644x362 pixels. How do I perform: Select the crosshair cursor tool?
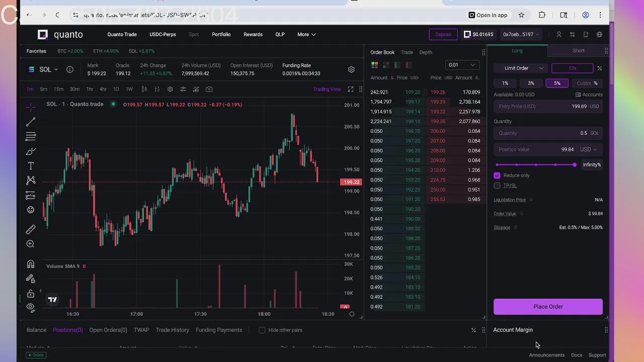(31, 107)
